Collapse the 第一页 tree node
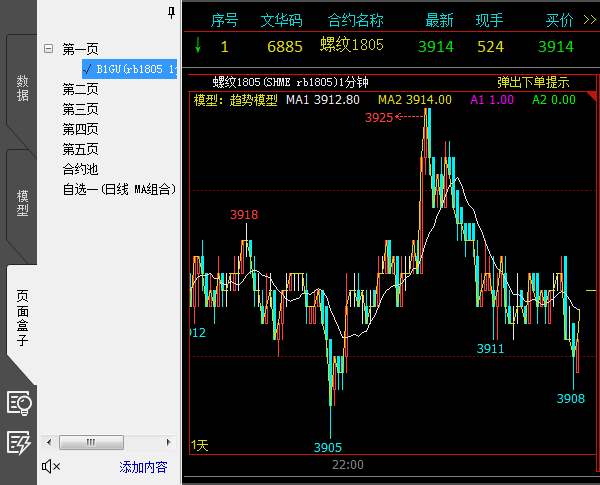Image resolution: width=600 pixels, height=485 pixels. tap(48, 49)
